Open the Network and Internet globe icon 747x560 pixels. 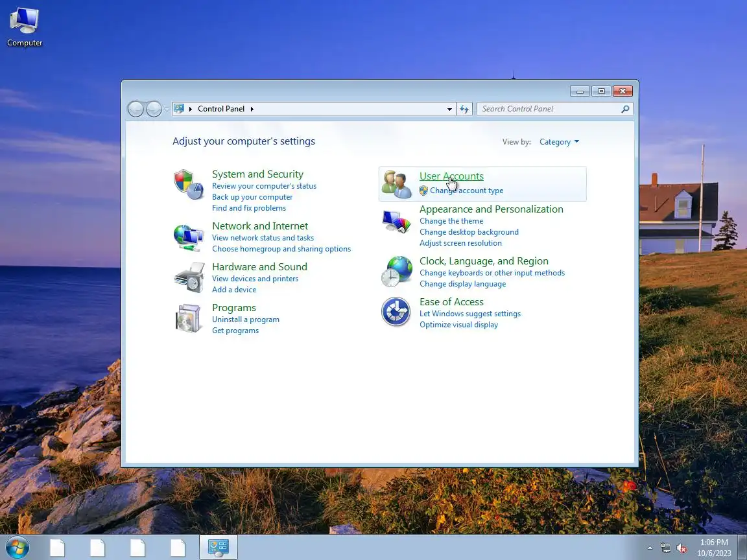coord(189,238)
